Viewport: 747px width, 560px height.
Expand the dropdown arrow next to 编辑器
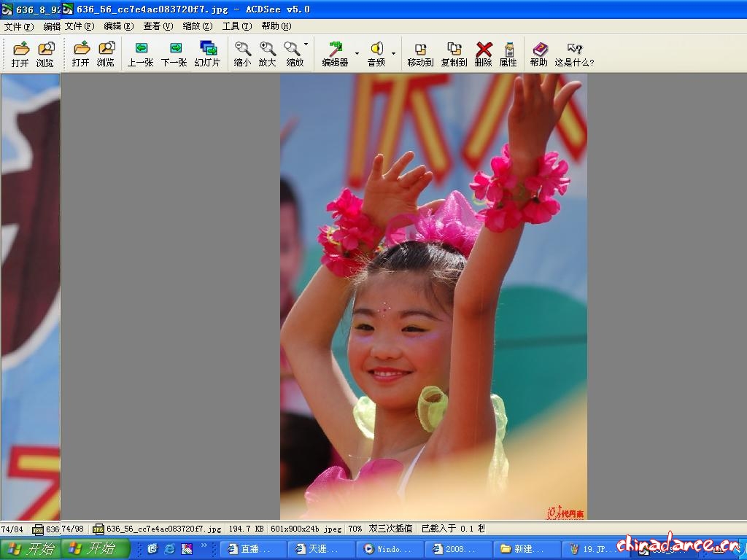tap(357, 53)
